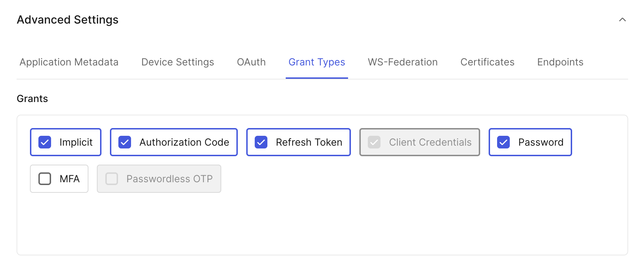This screenshot has width=644, height=273.
Task: Go to the Endpoints tab
Action: [560, 62]
